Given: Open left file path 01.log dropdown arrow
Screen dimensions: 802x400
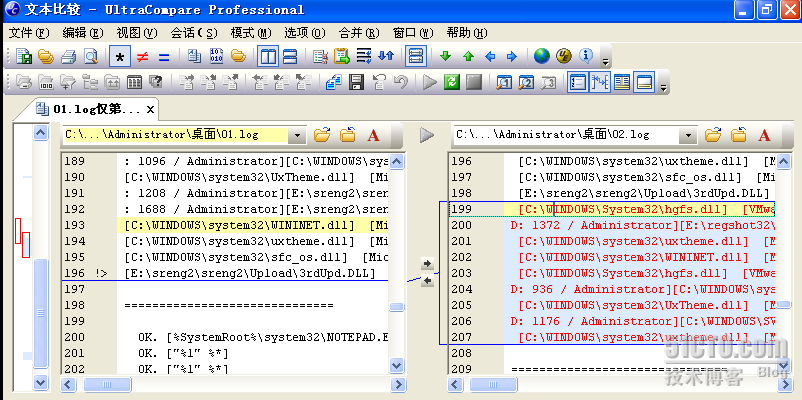Looking at the screenshot, I should [297, 136].
